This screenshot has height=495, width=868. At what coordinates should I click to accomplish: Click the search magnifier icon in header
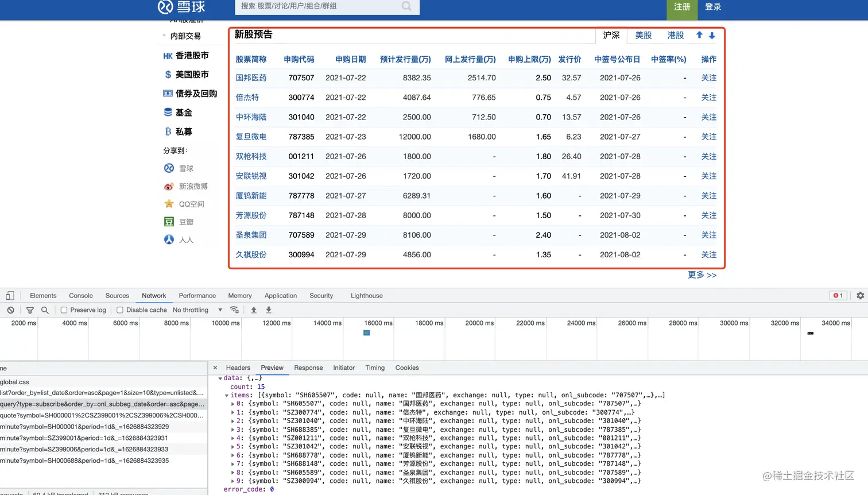[406, 6]
